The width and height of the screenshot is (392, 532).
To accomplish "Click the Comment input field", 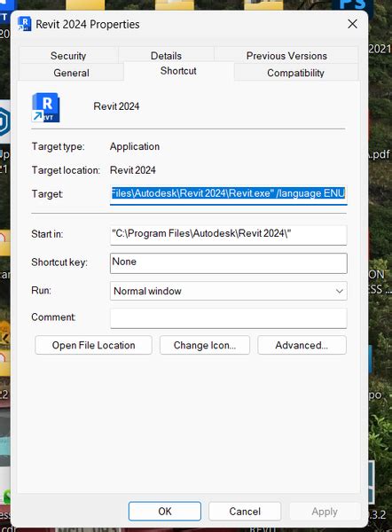I will click(229, 318).
